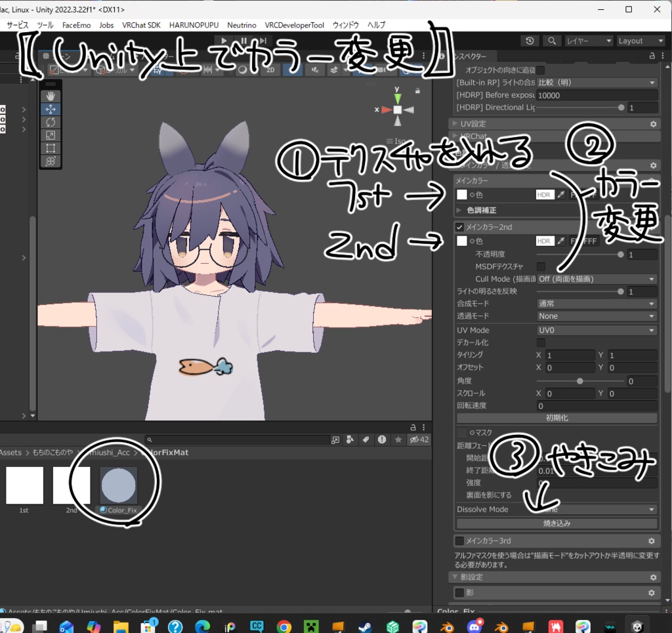Uncheck メインカラー2nd checkbox
672x633 pixels.
pyautogui.click(x=460, y=227)
